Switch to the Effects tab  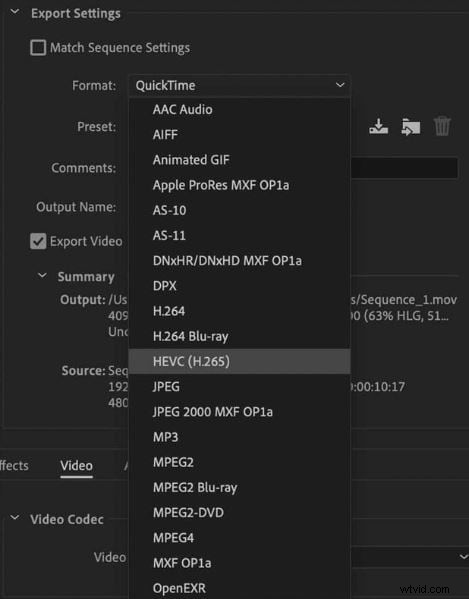pyautogui.click(x=14, y=466)
